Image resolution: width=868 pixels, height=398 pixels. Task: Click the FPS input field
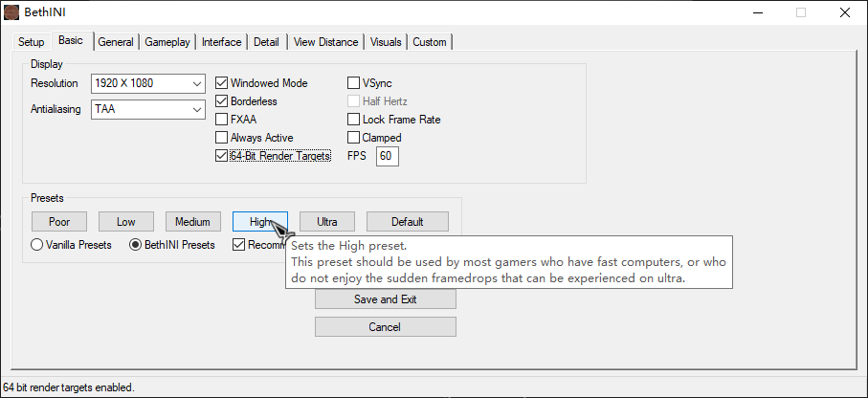[x=387, y=156]
